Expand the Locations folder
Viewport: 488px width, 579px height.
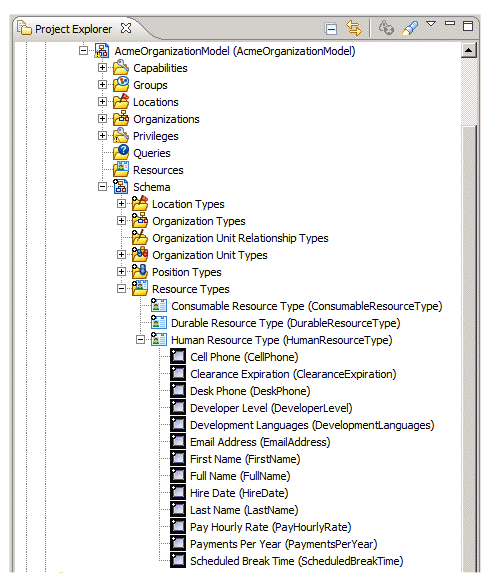(x=103, y=102)
